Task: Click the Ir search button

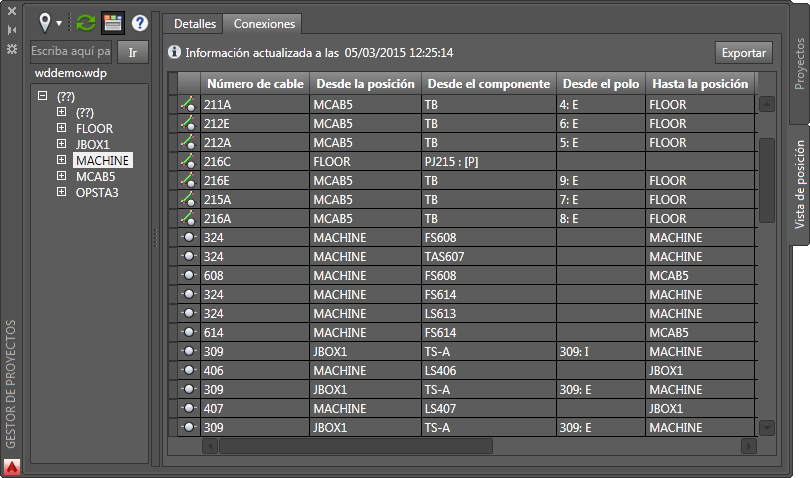Action: point(133,52)
